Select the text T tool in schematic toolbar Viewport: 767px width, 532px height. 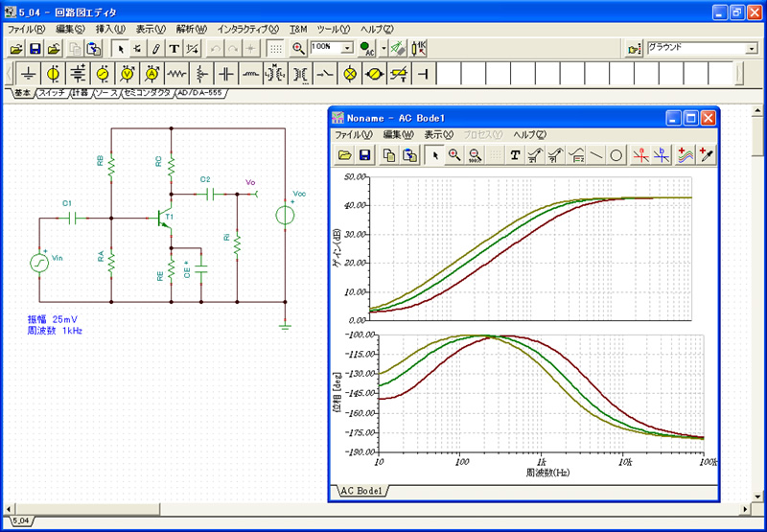174,48
